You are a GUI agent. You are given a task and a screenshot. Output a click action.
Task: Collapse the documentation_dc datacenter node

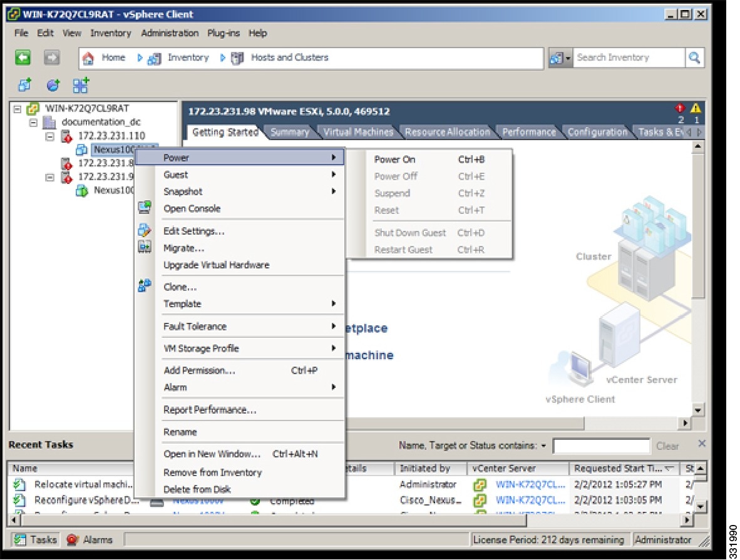[34, 123]
